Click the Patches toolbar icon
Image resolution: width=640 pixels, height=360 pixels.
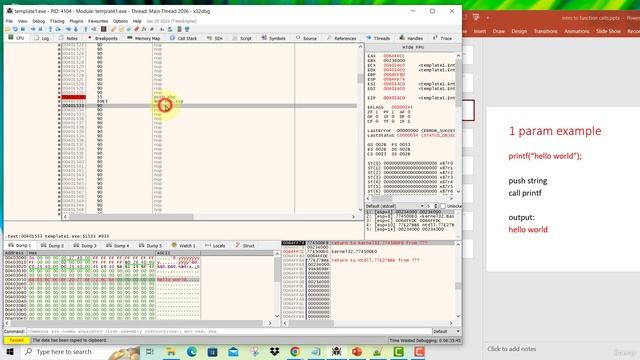113,29
